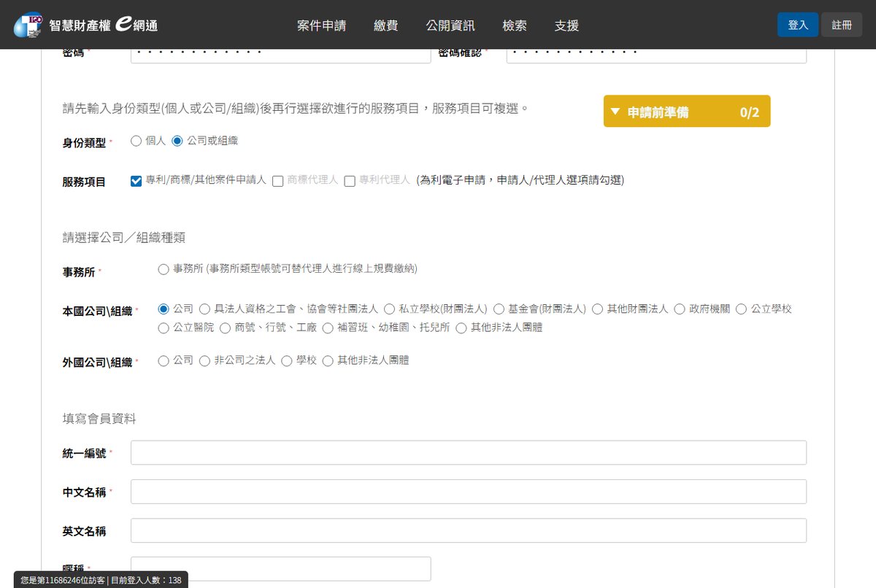Check the 專利代理人 checkbox
The image size is (876, 588).
tap(349, 181)
